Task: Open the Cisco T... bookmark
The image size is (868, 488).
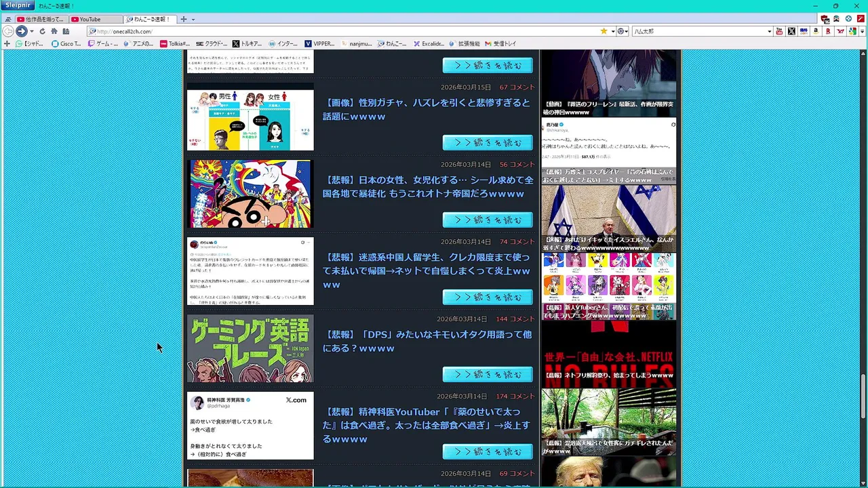Action: pyautogui.click(x=66, y=43)
